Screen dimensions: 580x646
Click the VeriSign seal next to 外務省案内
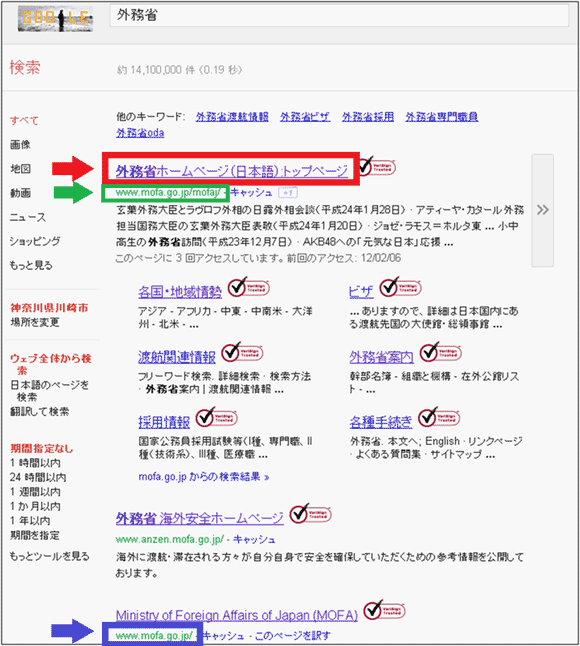pyautogui.click(x=441, y=352)
